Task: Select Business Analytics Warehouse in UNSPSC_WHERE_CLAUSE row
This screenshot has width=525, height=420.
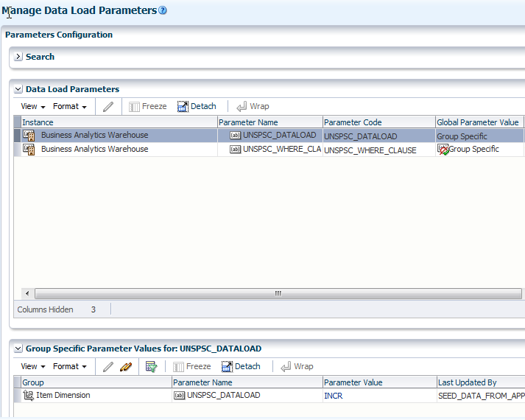Action: pos(95,149)
